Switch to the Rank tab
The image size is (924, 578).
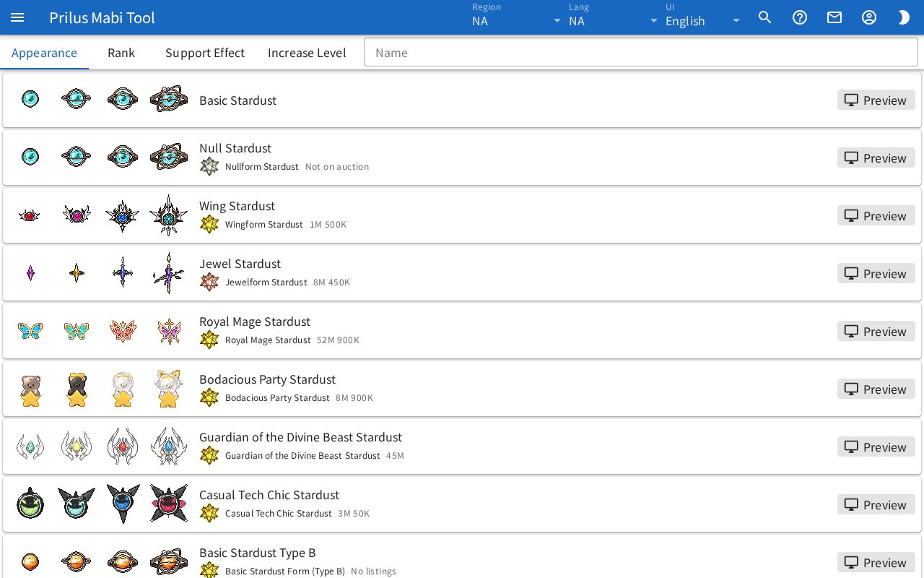coord(121,53)
